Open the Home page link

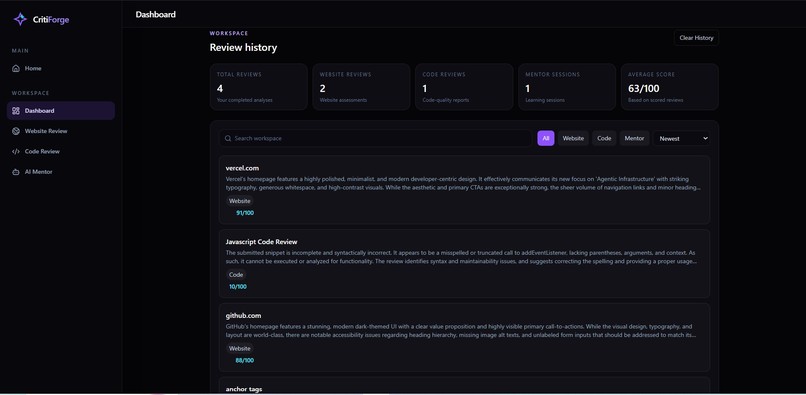[x=61, y=68]
